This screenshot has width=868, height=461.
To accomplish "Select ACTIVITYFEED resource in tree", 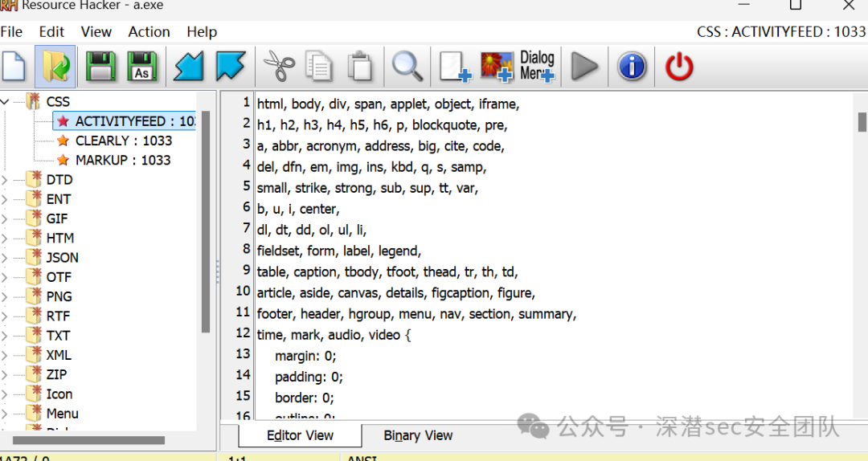I will (125, 121).
